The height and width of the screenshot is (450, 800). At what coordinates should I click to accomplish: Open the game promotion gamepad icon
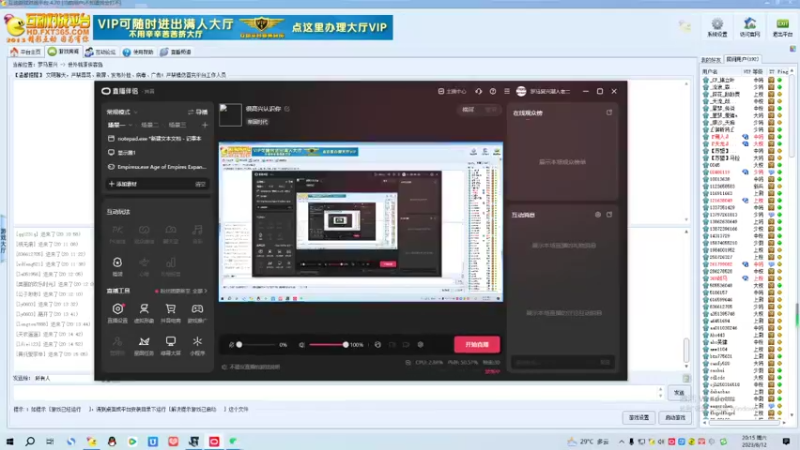pos(197,312)
